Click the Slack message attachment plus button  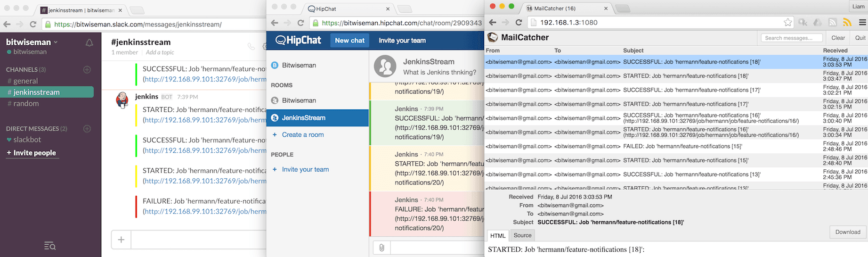[121, 240]
